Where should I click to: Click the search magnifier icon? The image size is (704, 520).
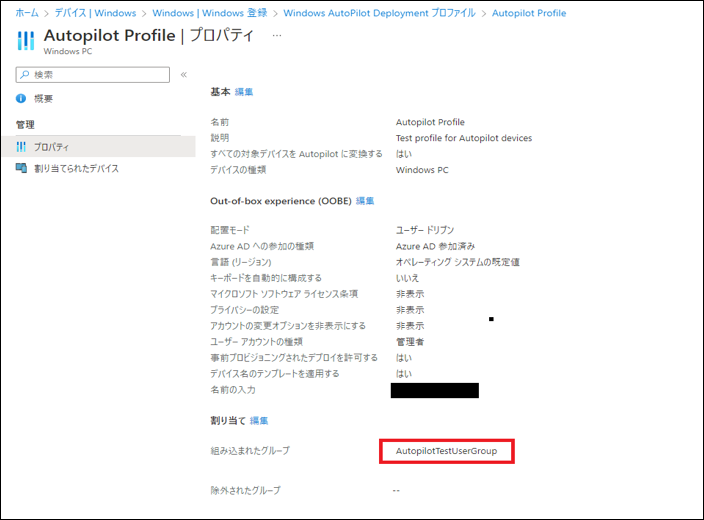tap(25, 75)
